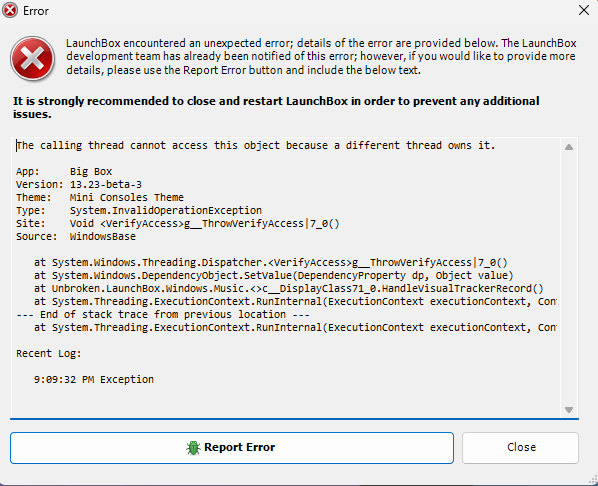Click the green bug icon on Report Error
Viewport: 598px width, 486px height.
click(193, 447)
